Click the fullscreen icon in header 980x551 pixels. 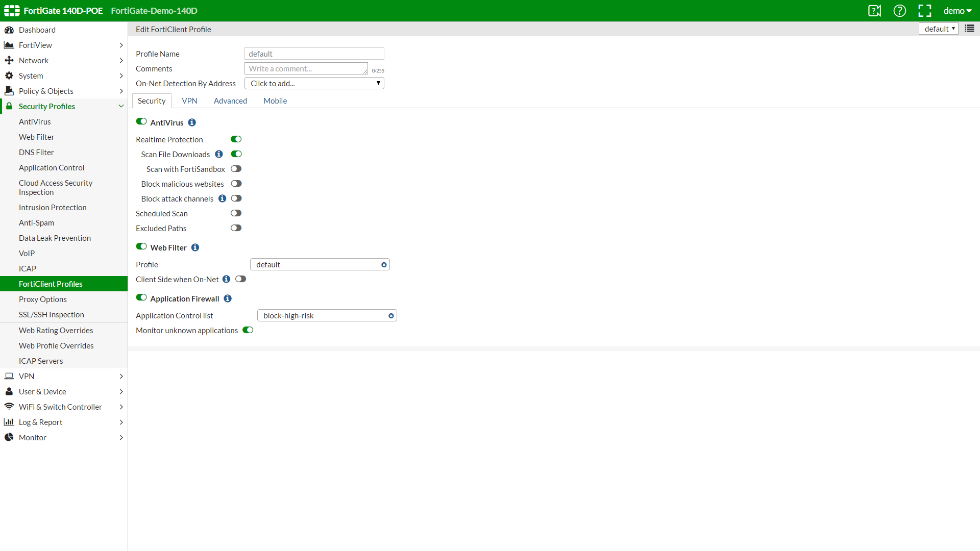click(x=924, y=11)
